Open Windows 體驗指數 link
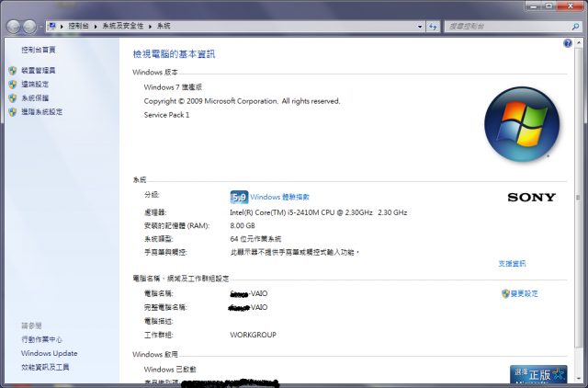 (279, 197)
